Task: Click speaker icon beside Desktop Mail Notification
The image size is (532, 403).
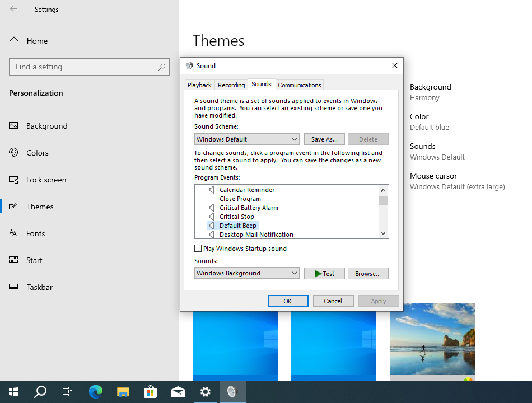Action: (212, 235)
